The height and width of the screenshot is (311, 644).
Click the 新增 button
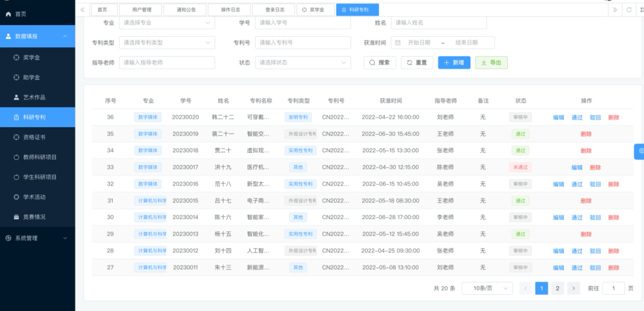(x=454, y=63)
